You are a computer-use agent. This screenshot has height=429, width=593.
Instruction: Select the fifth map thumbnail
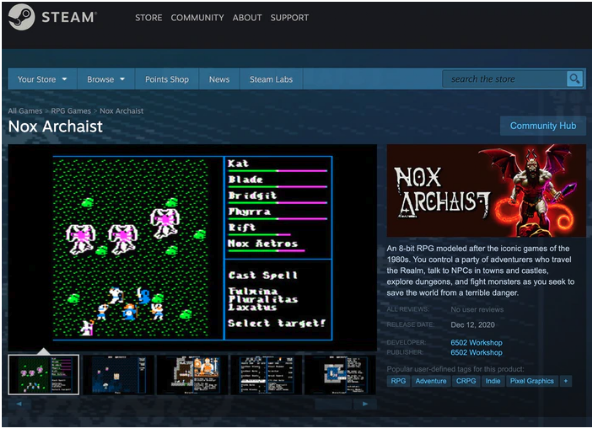click(340, 375)
